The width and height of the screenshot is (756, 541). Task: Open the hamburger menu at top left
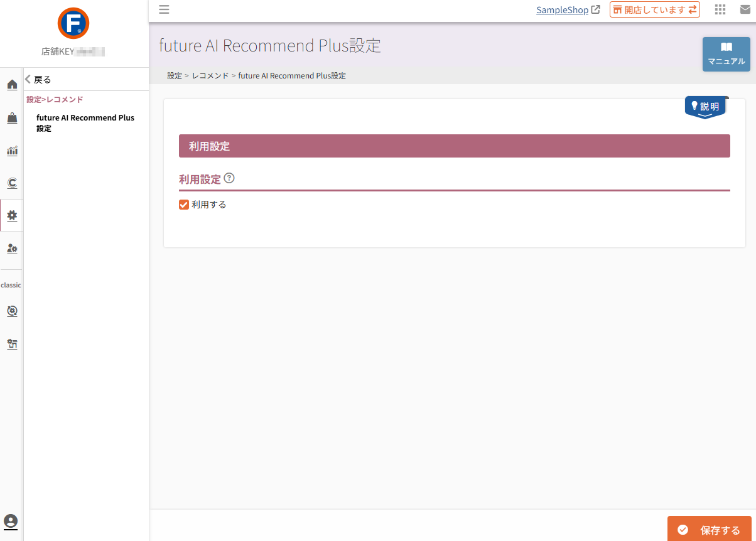[164, 9]
